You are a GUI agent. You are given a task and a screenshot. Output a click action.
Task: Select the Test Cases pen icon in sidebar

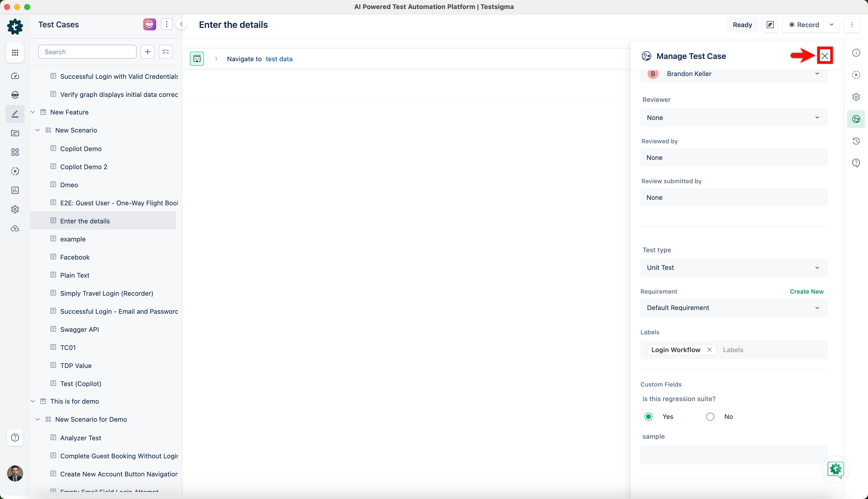15,113
